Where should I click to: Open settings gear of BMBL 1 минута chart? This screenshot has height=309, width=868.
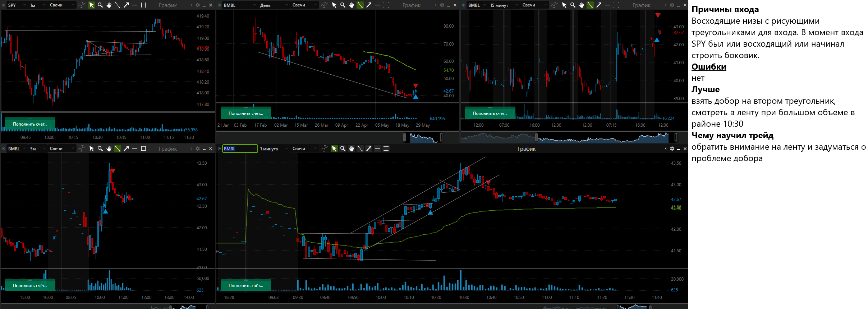pos(672,149)
